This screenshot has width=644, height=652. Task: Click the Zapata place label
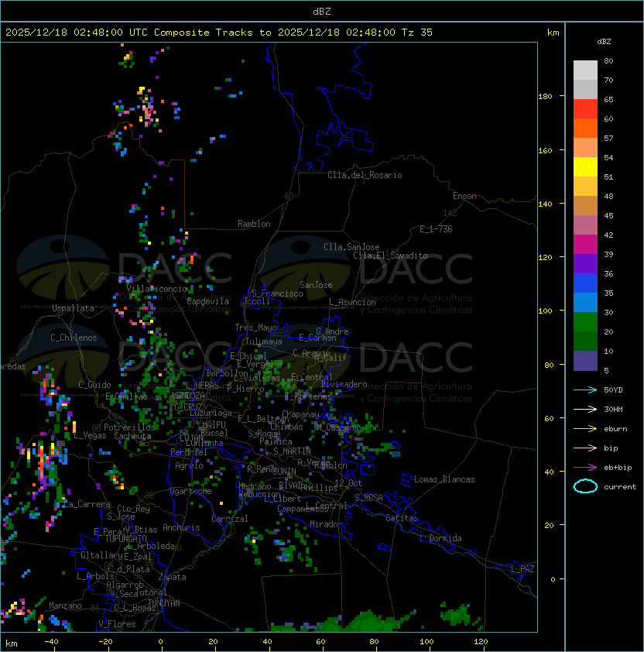click(x=172, y=577)
